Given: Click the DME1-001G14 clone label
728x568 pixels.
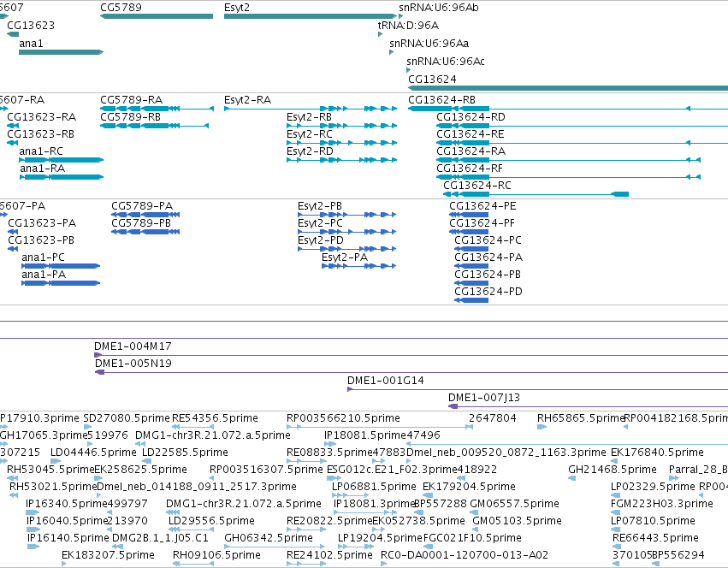Looking at the screenshot, I should tap(385, 381).
